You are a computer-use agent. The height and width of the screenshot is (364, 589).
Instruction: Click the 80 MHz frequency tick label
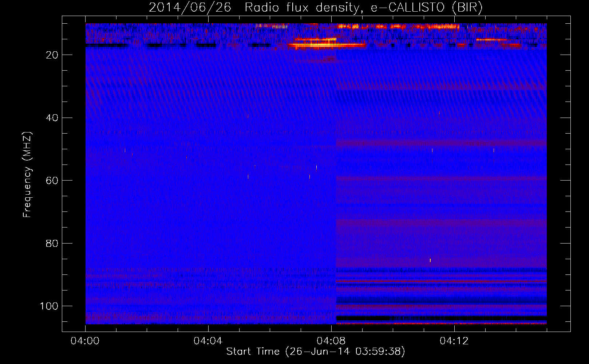click(52, 244)
